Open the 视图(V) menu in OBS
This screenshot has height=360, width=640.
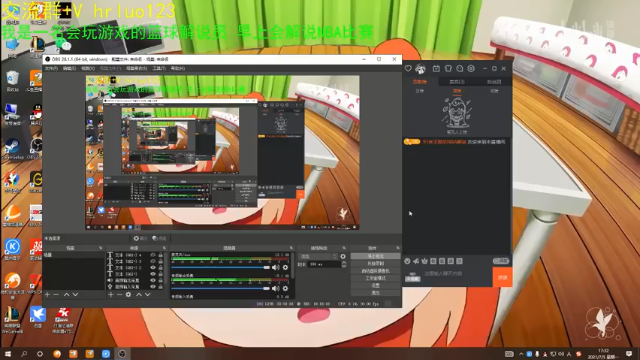tap(88, 68)
